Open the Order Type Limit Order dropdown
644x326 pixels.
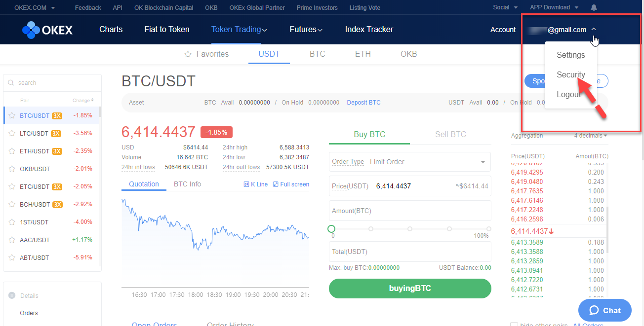pyautogui.click(x=410, y=162)
